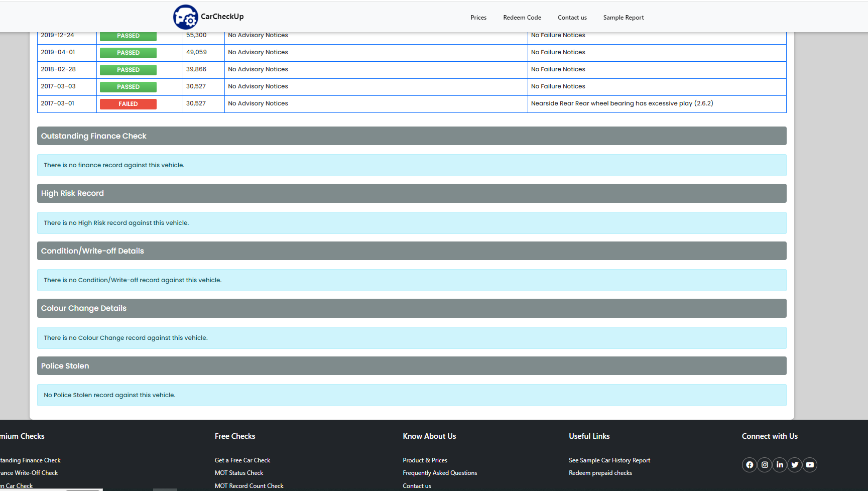The width and height of the screenshot is (868, 491).
Task: Select the Colour Change Details header
Action: tap(412, 308)
